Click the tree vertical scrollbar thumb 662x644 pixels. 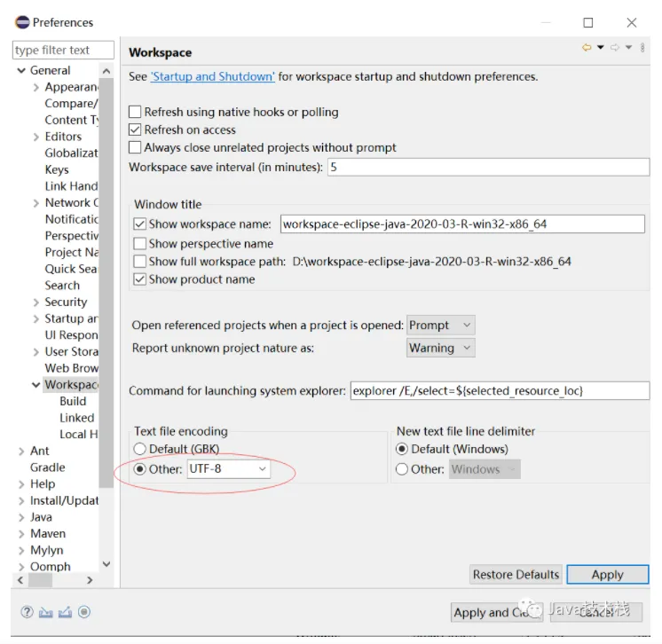(x=106, y=283)
